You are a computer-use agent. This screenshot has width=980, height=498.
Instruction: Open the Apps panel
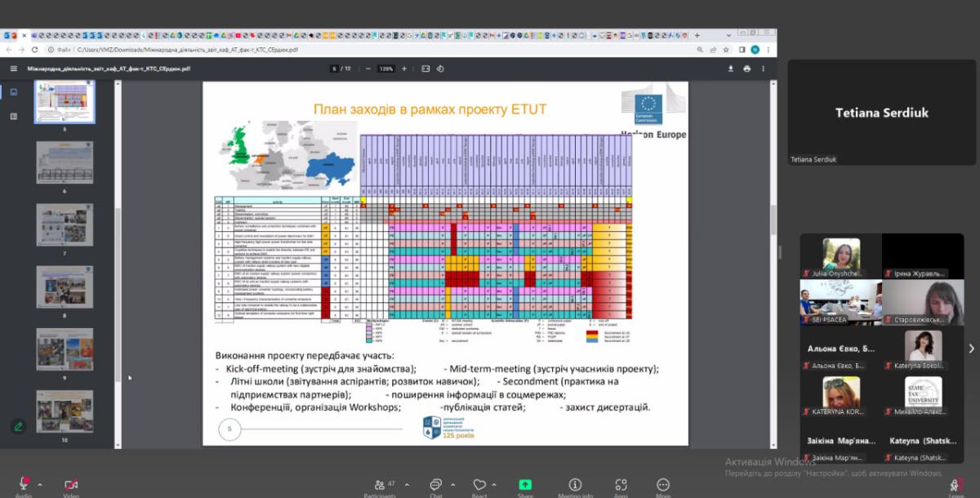621,485
